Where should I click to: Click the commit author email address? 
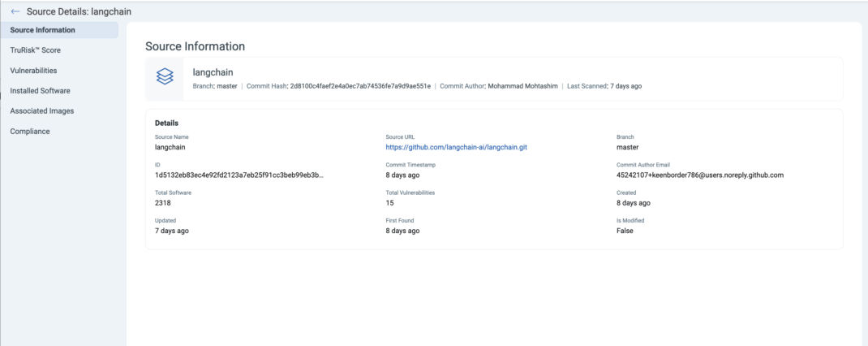pos(700,175)
